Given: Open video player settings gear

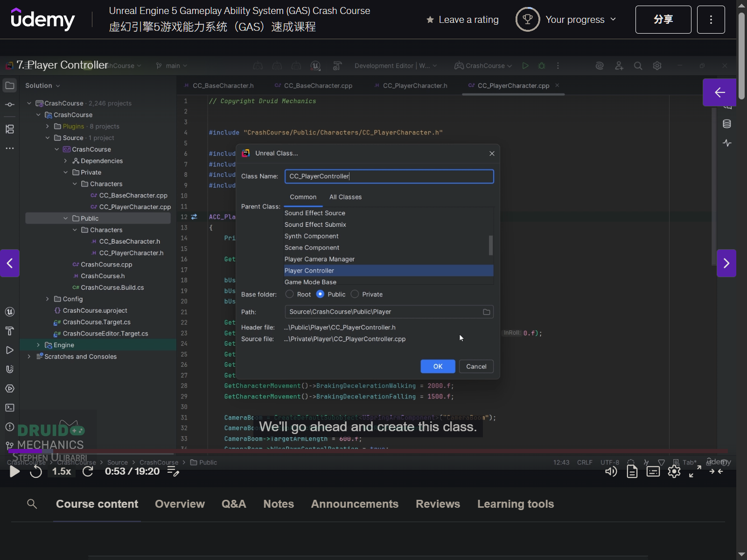Looking at the screenshot, I should coord(674,472).
